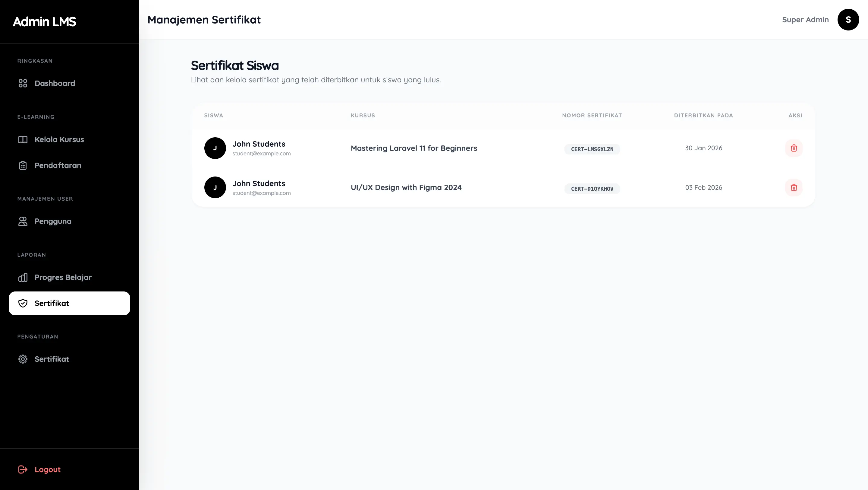
Task: Delete the Mastering Laravel certificate
Action: (x=794, y=148)
